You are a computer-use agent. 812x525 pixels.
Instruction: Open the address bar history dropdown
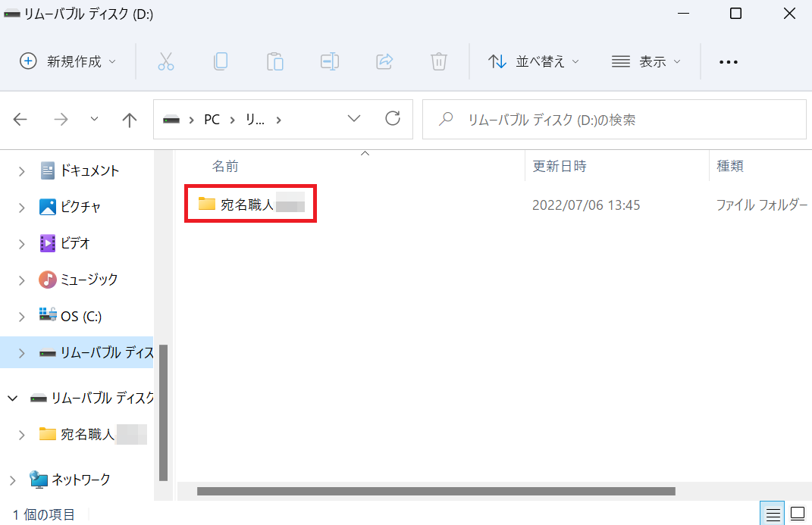[x=354, y=119]
